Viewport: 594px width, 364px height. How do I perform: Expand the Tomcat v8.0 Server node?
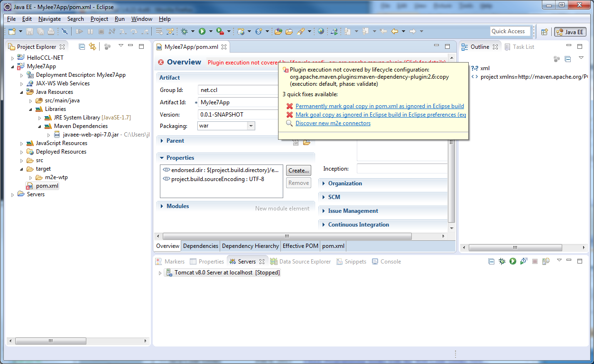click(x=160, y=273)
